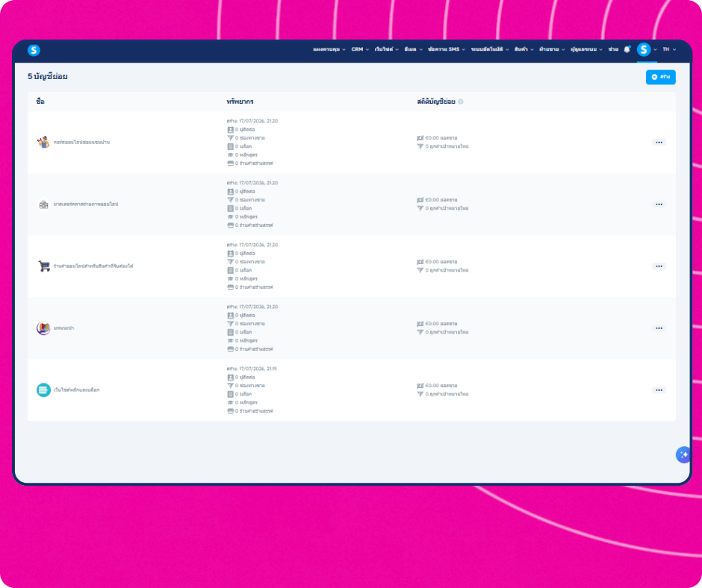This screenshot has height=588, width=702.
Task: Click the storefront icon in shopping cart row
Action: pyautogui.click(x=230, y=287)
